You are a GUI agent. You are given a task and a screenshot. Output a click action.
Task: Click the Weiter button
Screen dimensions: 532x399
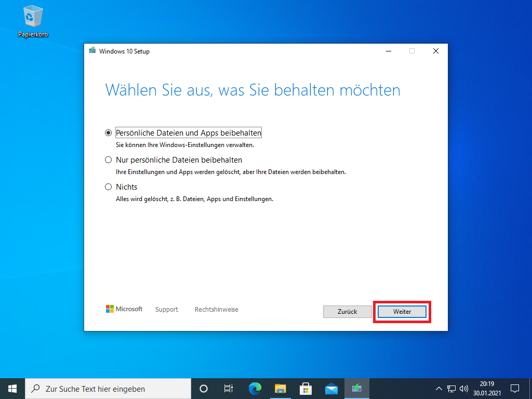tap(402, 312)
